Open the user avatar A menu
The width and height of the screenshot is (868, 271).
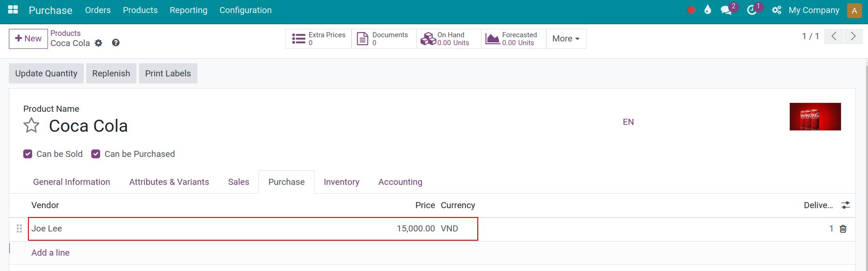point(854,11)
